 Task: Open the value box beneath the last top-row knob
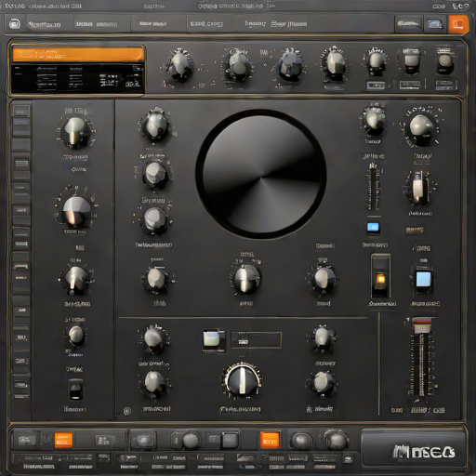coord(445,85)
